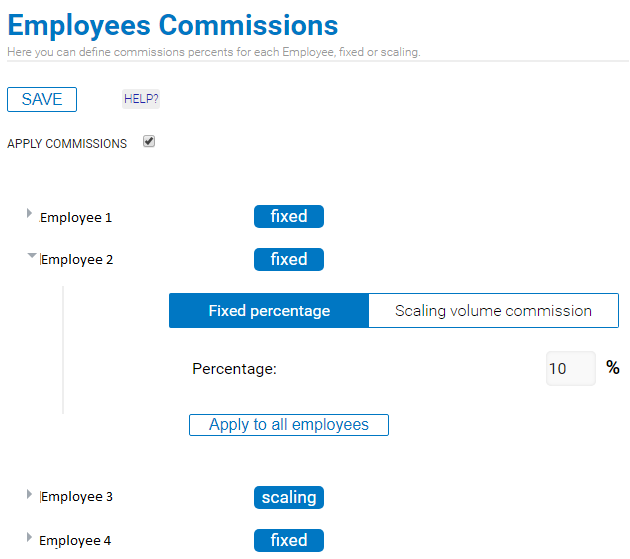Select the Employee 4 label
Viewport: 630px width, 559px height.
point(75,541)
